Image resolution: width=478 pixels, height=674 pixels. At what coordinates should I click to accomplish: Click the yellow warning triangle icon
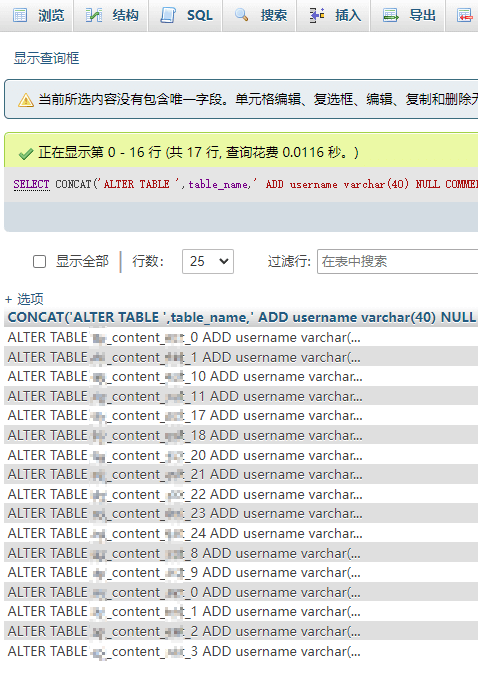pos(26,100)
